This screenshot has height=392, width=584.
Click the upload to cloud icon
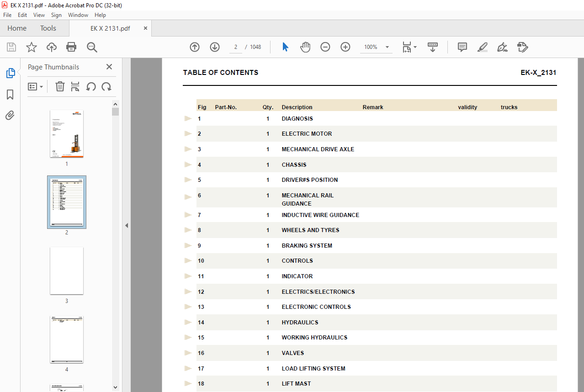tap(51, 47)
